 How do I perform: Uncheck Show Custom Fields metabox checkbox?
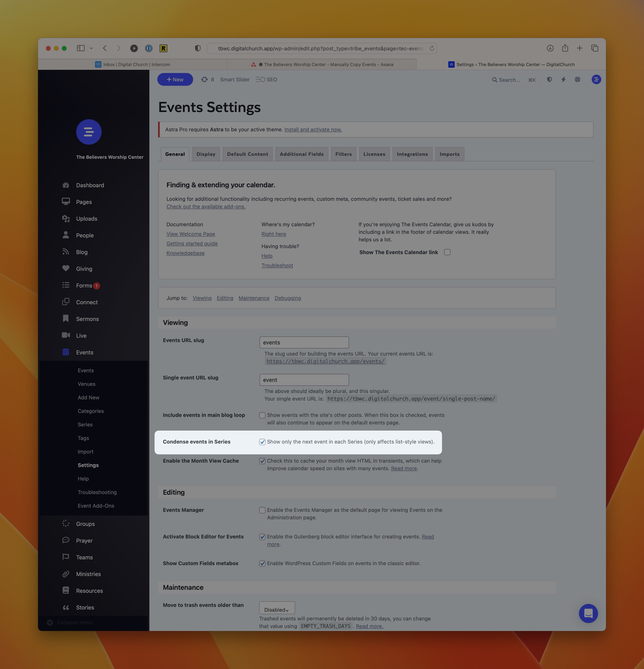[x=262, y=564]
